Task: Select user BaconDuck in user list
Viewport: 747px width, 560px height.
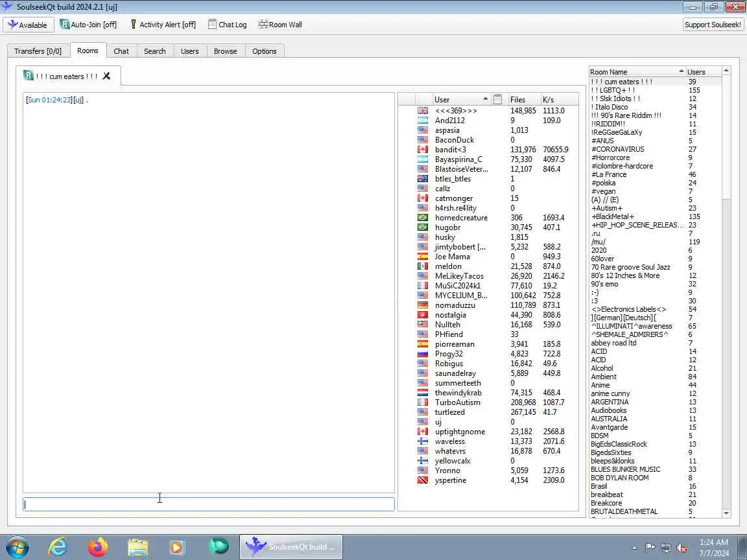Action: (455, 140)
